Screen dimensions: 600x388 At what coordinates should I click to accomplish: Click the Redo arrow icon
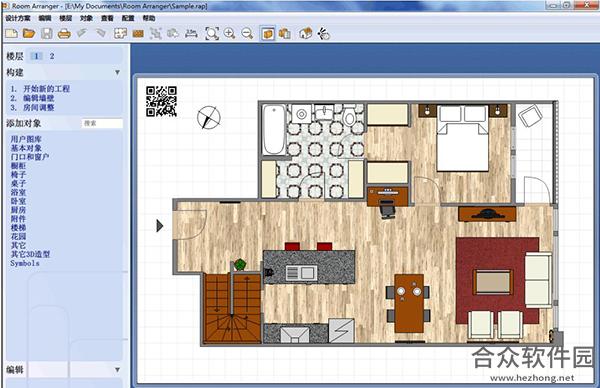[x=100, y=33]
